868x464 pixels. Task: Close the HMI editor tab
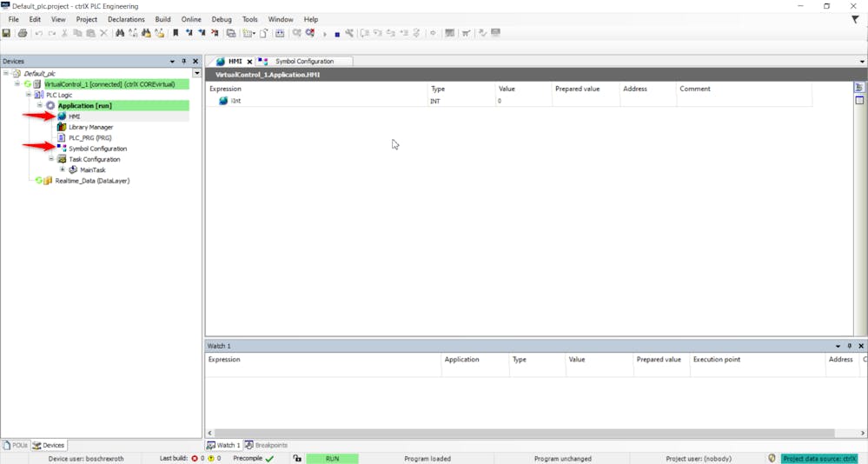point(249,62)
